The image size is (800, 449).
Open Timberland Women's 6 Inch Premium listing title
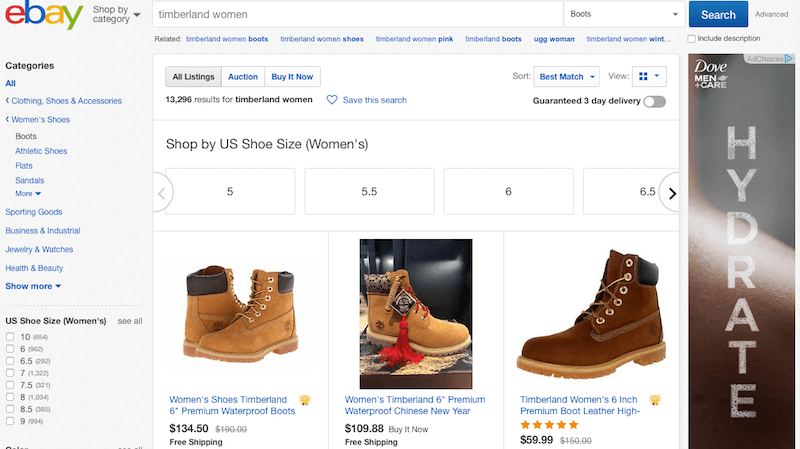point(580,405)
